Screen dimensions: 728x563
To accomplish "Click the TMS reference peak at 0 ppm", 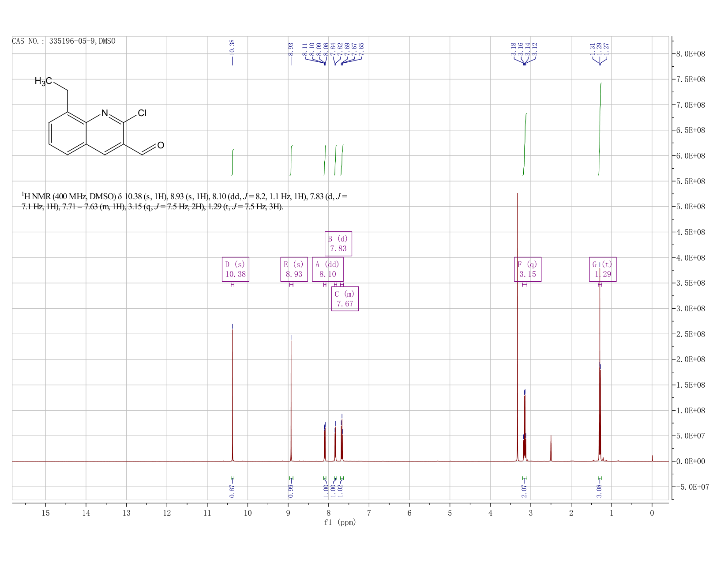I will (652, 458).
